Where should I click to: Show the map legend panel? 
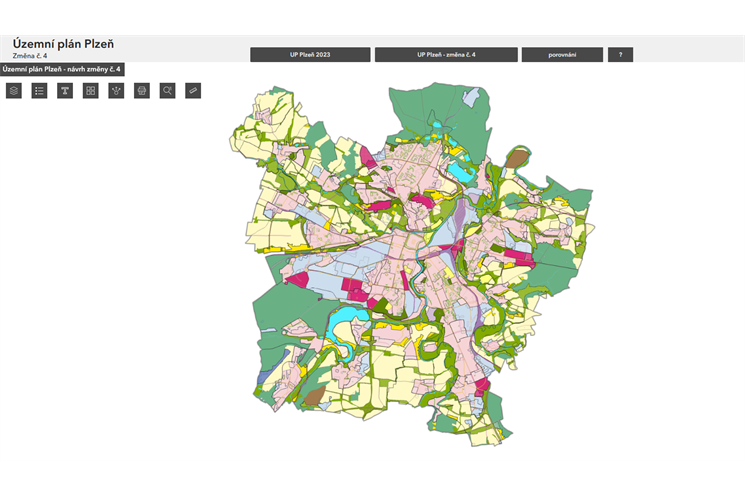pyautogui.click(x=40, y=91)
